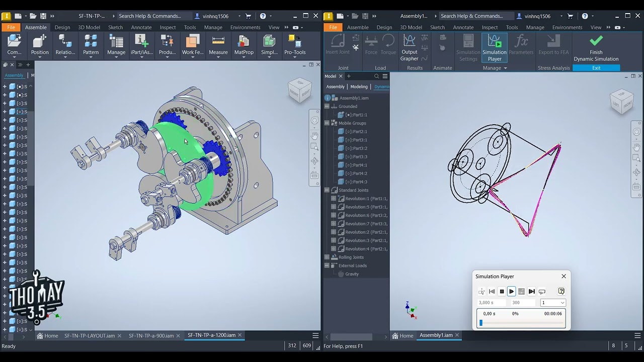Collapse the Mobile Groups node

(327, 123)
